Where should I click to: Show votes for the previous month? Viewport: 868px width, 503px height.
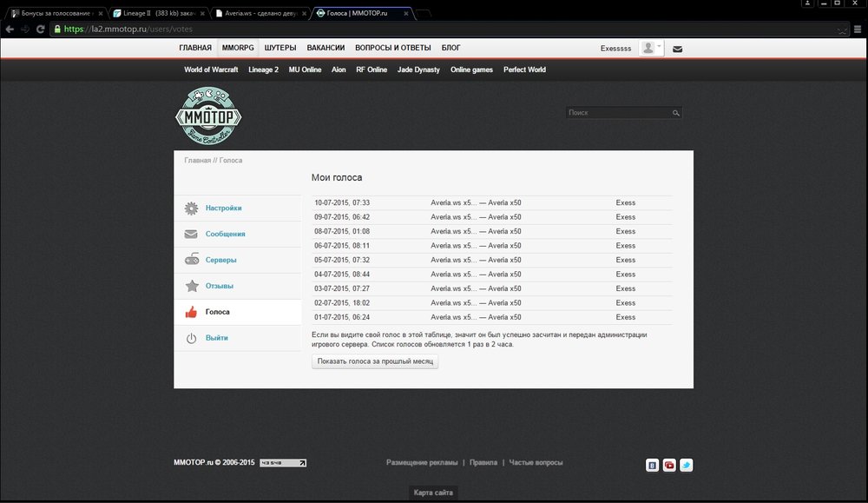coord(375,361)
